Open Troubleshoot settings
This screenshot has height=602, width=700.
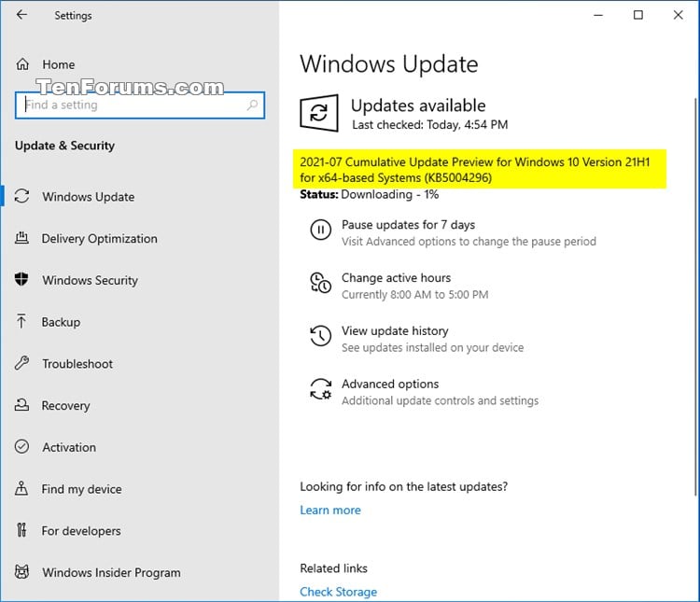pyautogui.click(x=77, y=364)
